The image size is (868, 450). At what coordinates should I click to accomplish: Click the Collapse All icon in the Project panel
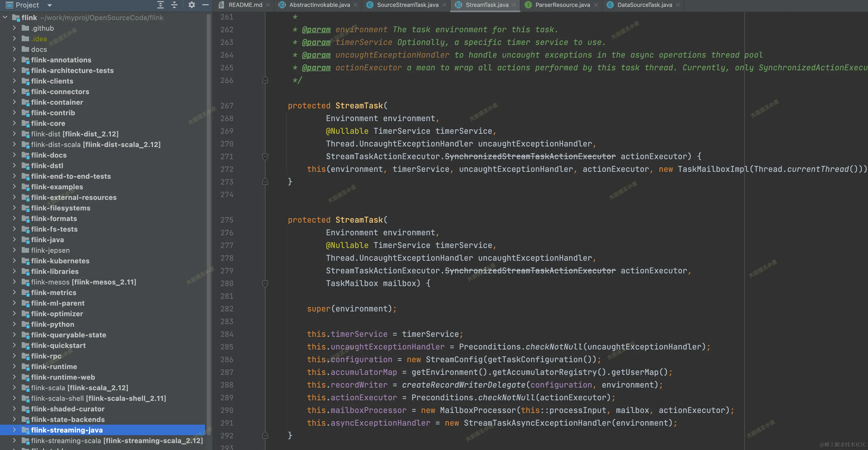coord(174,5)
